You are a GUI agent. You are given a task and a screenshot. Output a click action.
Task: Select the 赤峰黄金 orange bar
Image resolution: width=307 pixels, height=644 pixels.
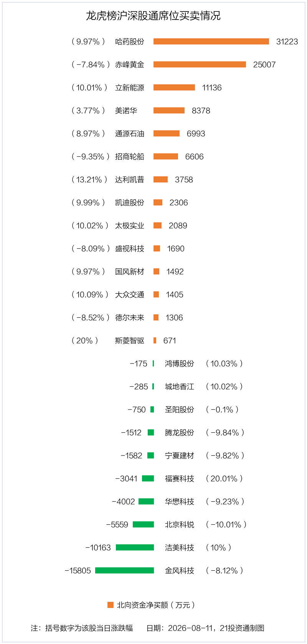click(x=200, y=64)
